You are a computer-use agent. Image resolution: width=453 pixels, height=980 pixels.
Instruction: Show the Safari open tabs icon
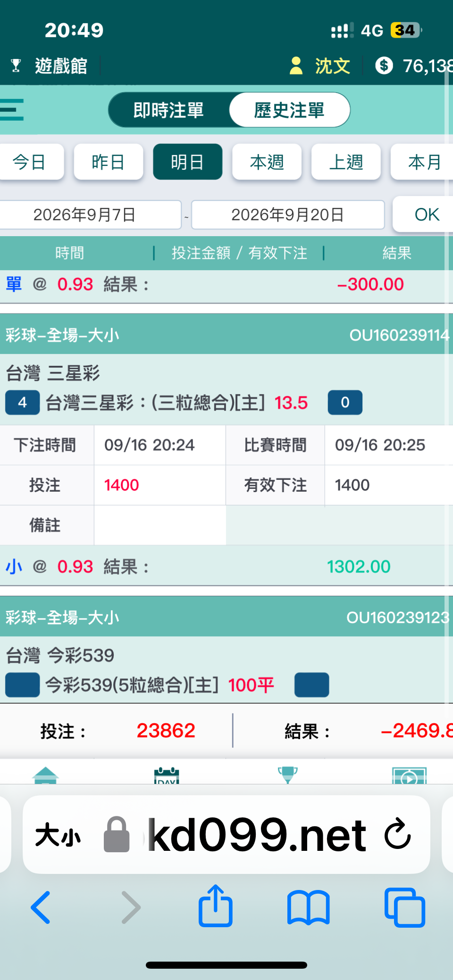click(x=405, y=907)
